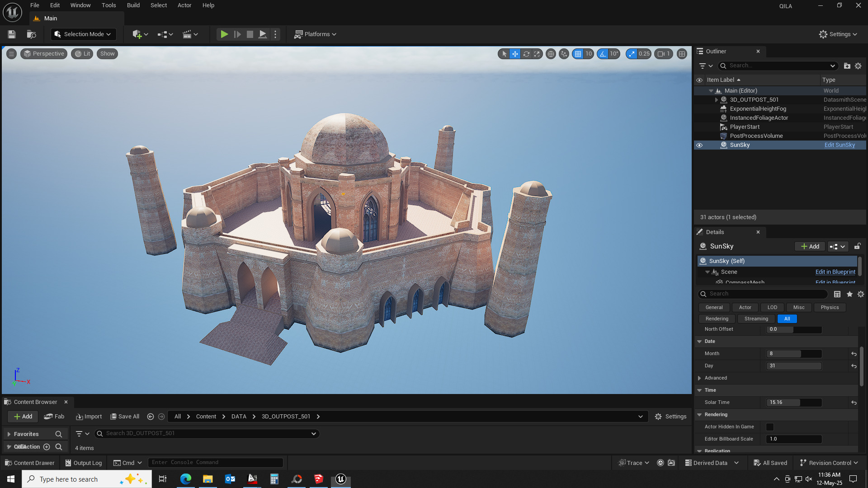Select the Rendering filter tab
Image resolution: width=868 pixels, height=488 pixels.
[x=717, y=319]
